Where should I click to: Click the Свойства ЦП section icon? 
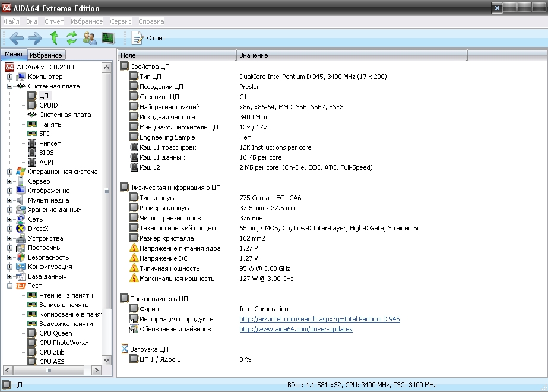tap(125, 66)
